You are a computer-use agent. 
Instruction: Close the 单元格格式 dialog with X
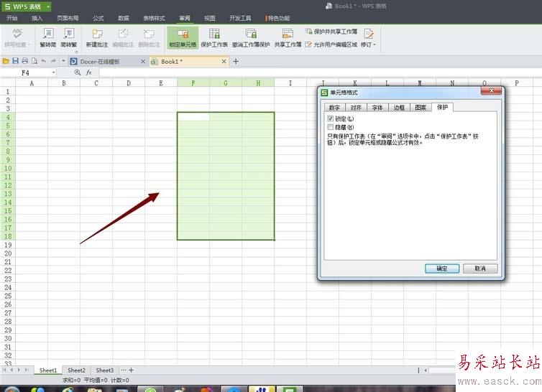tap(491, 91)
